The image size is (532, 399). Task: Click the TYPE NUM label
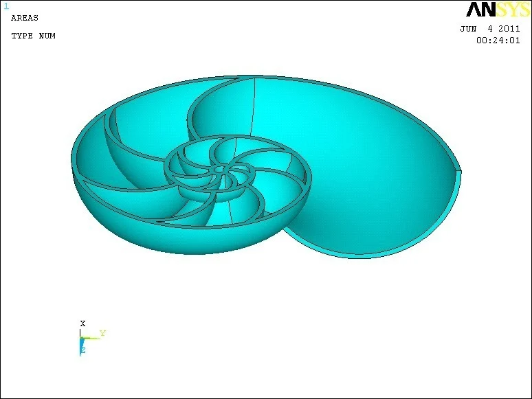[33, 36]
